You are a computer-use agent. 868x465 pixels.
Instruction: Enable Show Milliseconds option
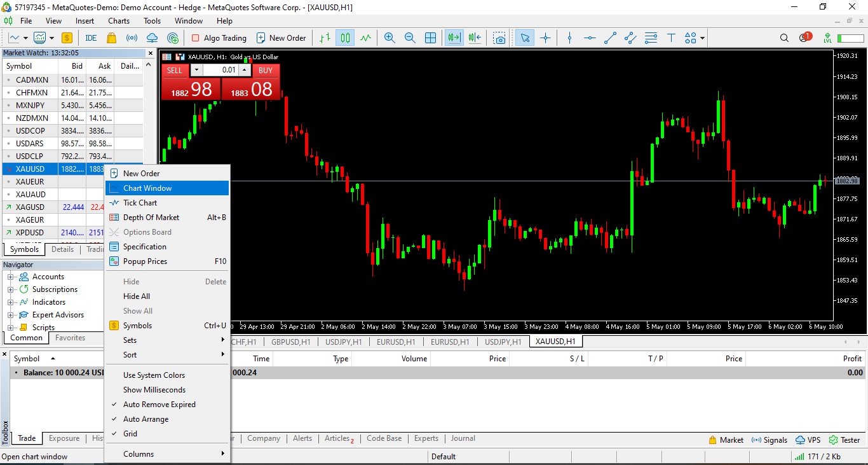pyautogui.click(x=166, y=390)
